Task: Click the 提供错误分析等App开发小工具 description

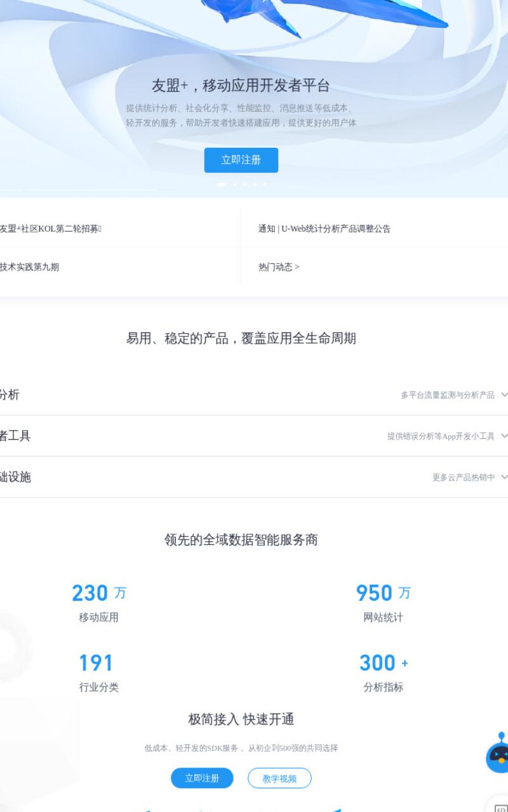Action: 441,436
